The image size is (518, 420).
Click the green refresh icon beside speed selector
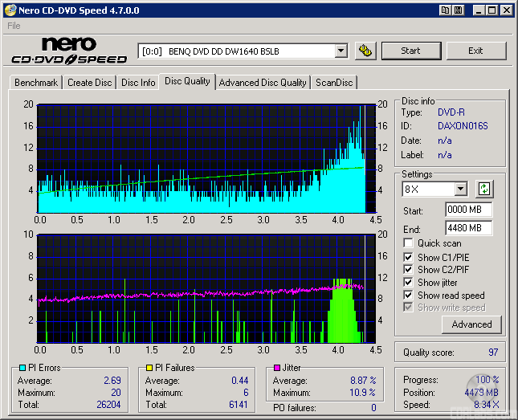click(x=484, y=190)
